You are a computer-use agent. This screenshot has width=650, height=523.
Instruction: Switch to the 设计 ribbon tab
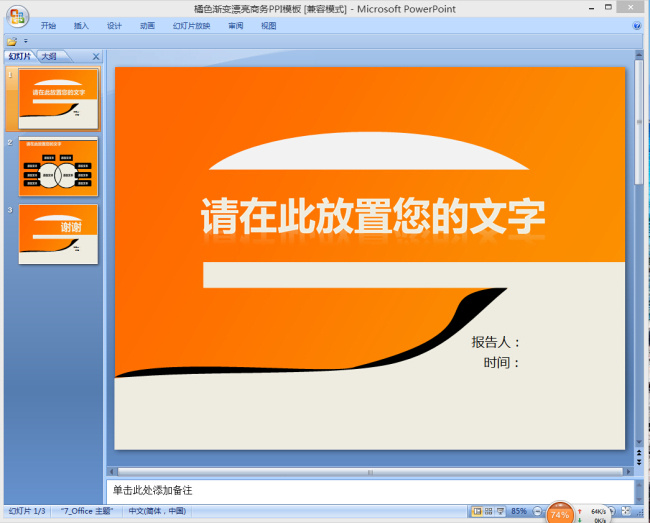[x=114, y=26]
